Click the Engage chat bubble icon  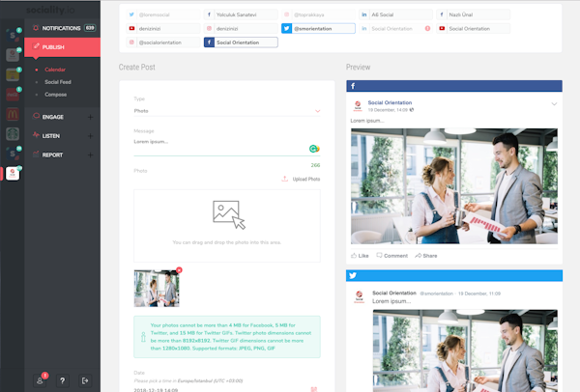pos(36,117)
